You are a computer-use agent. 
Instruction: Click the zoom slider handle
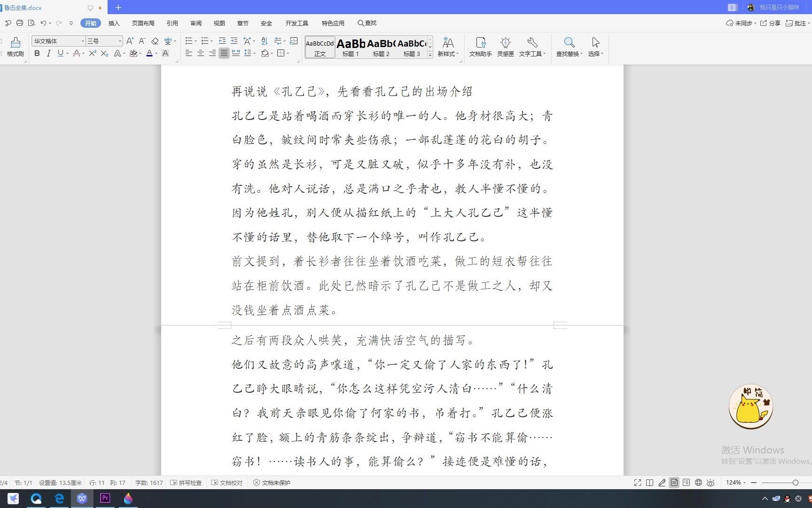click(x=795, y=483)
